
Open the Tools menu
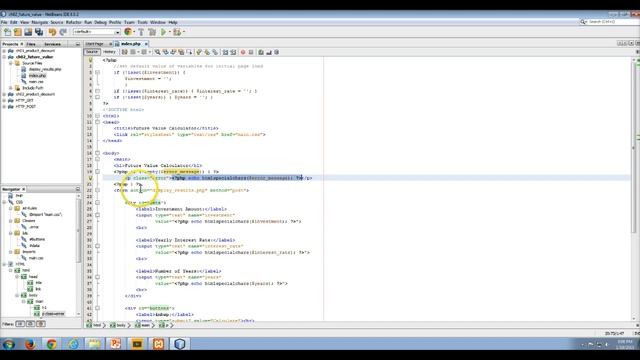click(142, 22)
